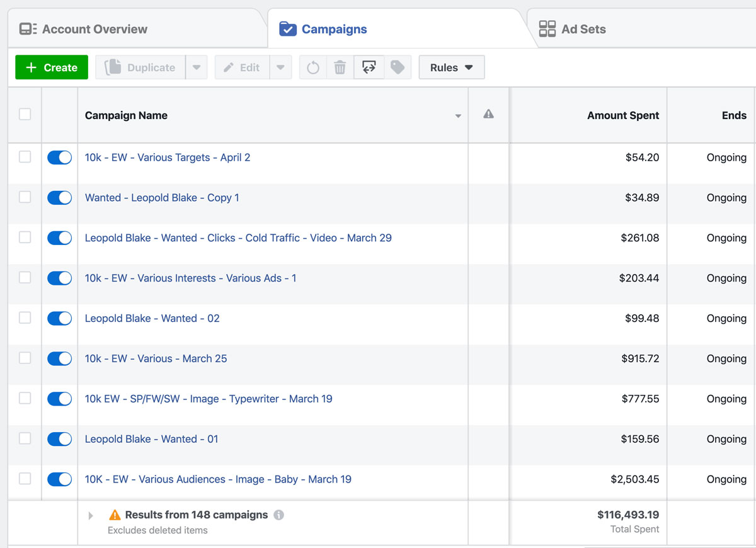Click the orange warning icon in results row

coord(115,515)
